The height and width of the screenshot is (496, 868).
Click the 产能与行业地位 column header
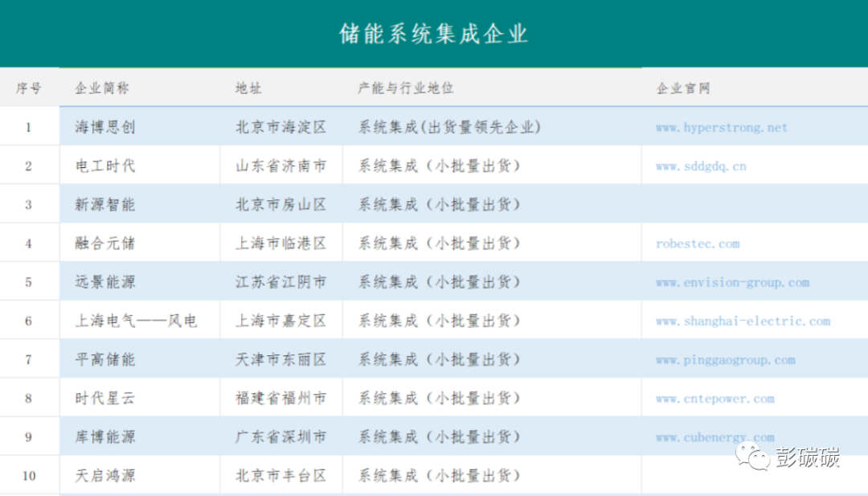tap(405, 88)
